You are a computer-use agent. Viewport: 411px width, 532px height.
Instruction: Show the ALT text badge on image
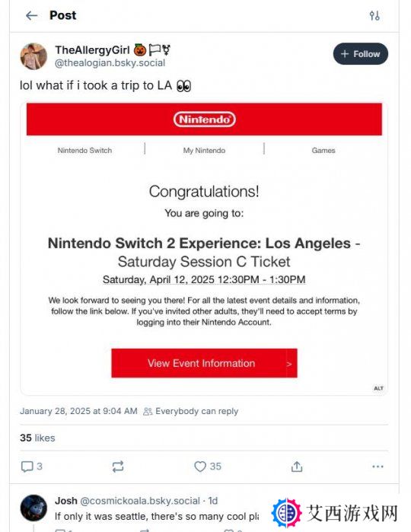(x=378, y=388)
